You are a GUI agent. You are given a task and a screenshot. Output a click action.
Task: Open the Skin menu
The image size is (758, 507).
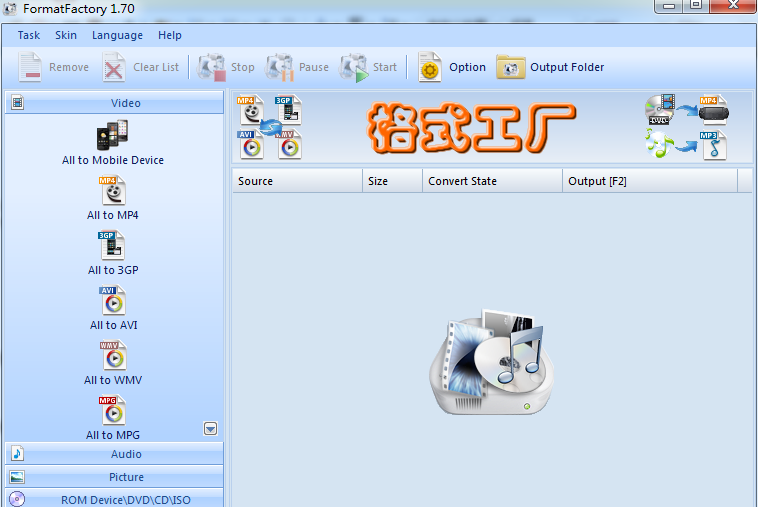66,35
